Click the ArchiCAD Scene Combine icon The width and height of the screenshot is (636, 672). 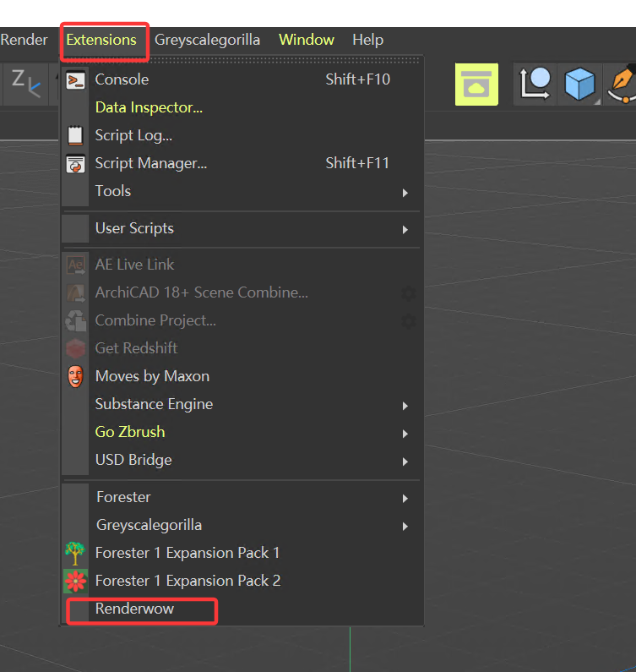[75, 292]
